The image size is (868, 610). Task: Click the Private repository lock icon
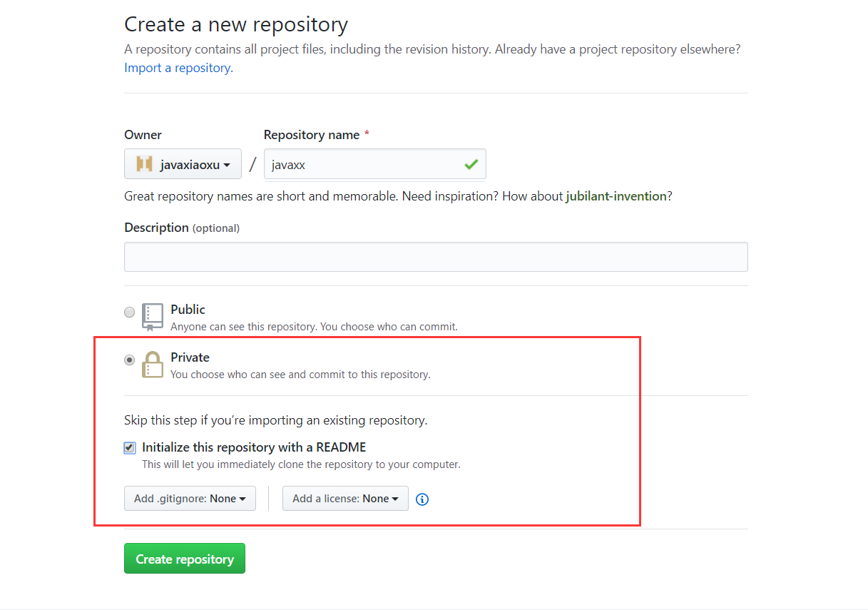153,365
